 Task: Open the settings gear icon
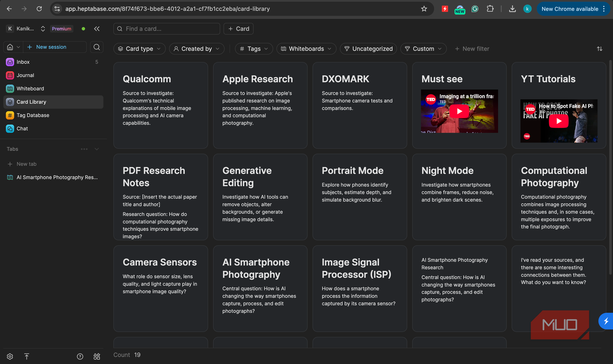10,357
